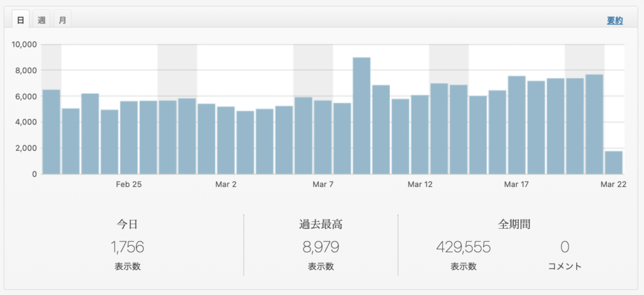Select the short Mar 22 bar
The width and height of the screenshot is (644, 295).
point(614,162)
